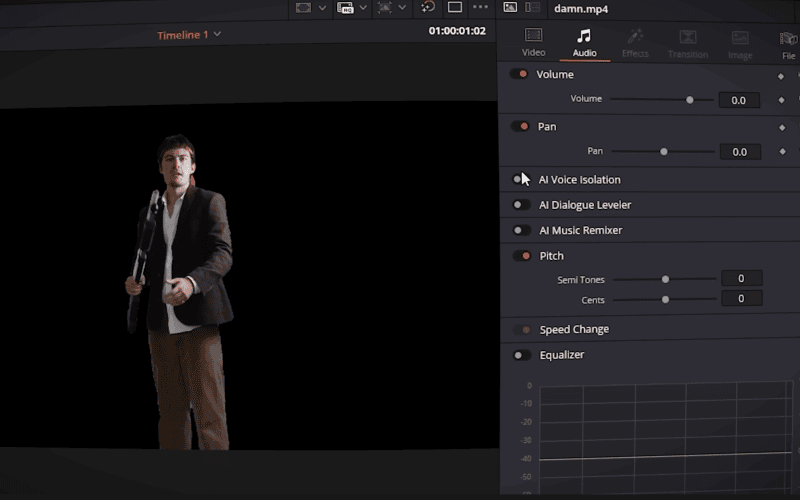This screenshot has width=800, height=500.
Task: Toggle the Pitch section off
Action: tap(522, 256)
